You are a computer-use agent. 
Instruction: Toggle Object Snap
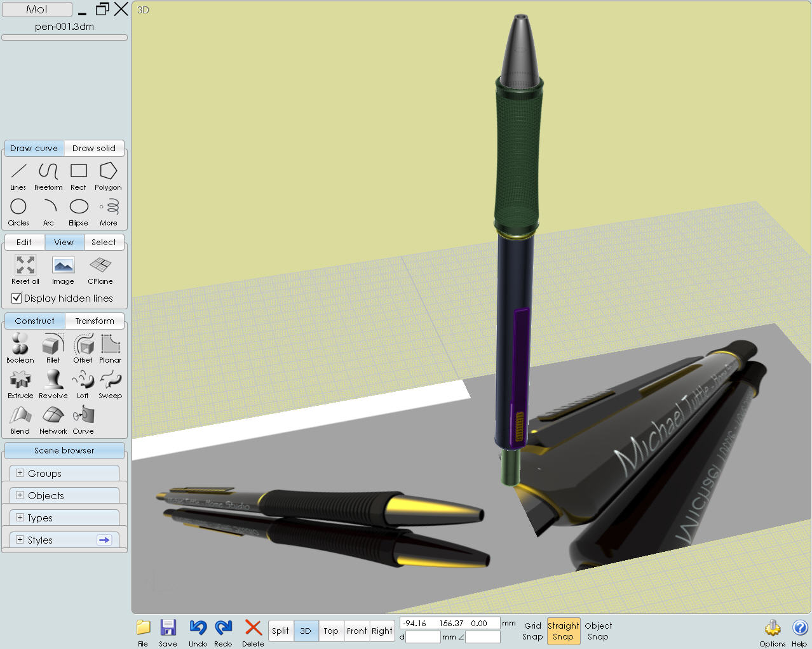pyautogui.click(x=598, y=631)
